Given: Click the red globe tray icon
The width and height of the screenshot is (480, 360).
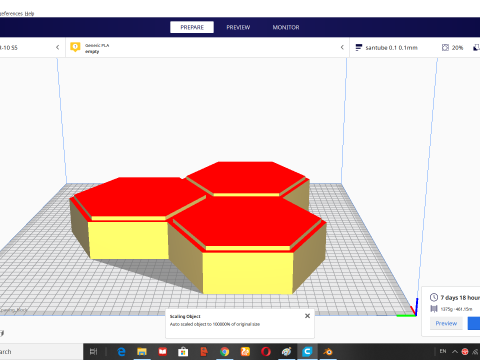Looking at the screenshot, I should 465,352.
